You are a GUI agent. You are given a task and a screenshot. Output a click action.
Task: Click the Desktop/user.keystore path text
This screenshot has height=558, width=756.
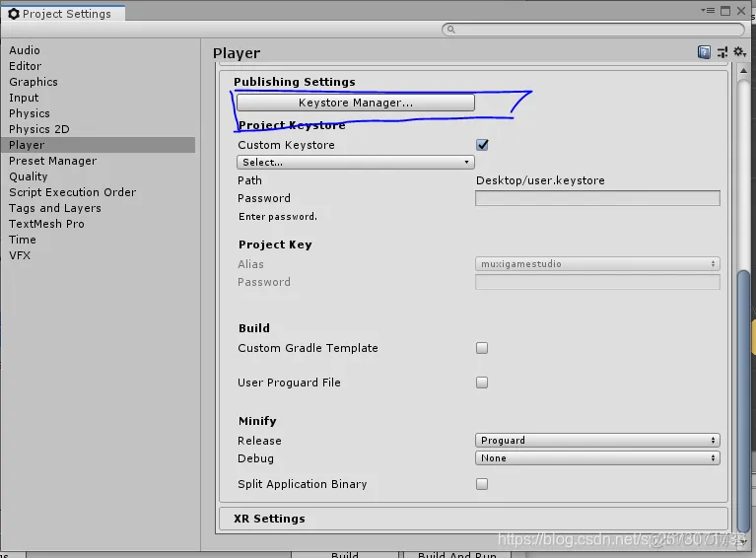tap(540, 180)
